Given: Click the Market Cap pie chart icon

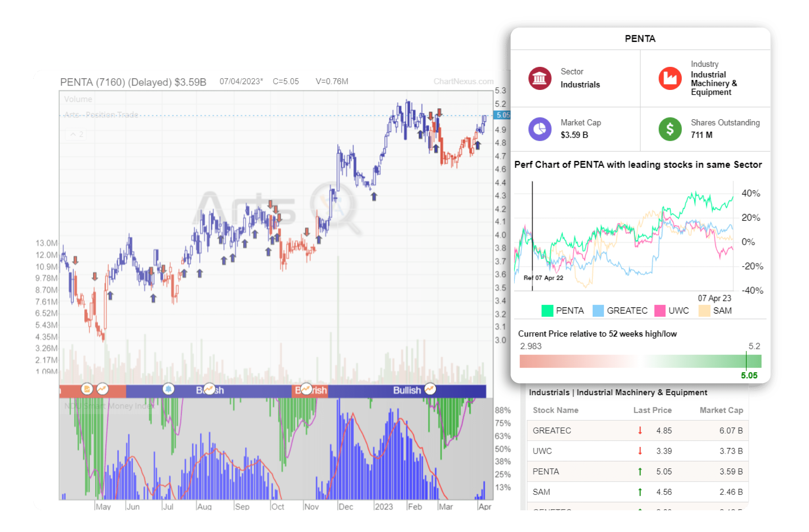Looking at the screenshot, I should 540,129.
